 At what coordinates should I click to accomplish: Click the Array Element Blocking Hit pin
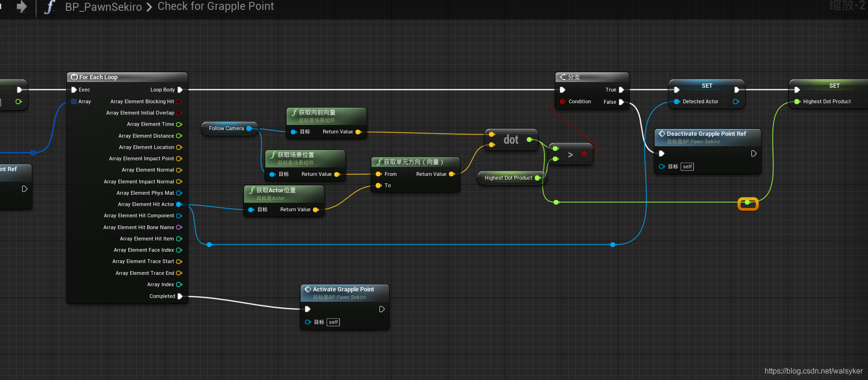click(179, 101)
